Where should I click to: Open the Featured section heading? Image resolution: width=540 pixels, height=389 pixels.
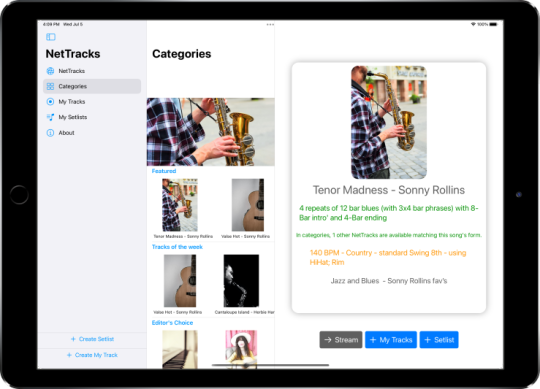pos(164,171)
